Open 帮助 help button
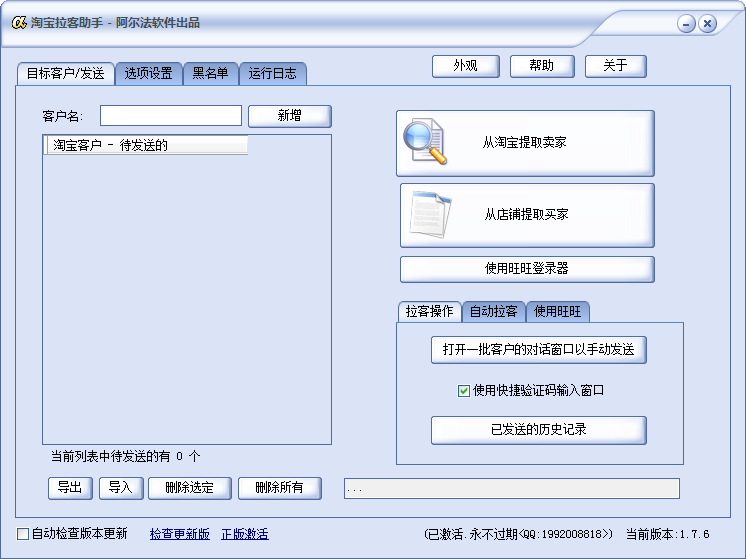Screen dimensions: 746x559 coord(542,66)
